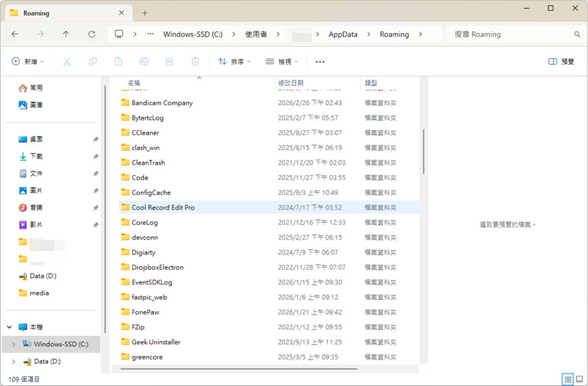Select the Code folder
Viewport: 588px width, 386px height.
(x=269, y=177)
